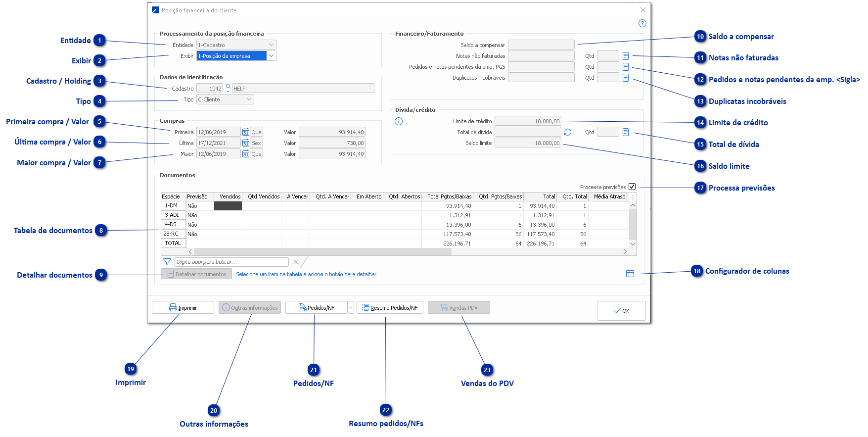
Task: Click the Resumo Pedidos/NF button
Action: [390, 307]
